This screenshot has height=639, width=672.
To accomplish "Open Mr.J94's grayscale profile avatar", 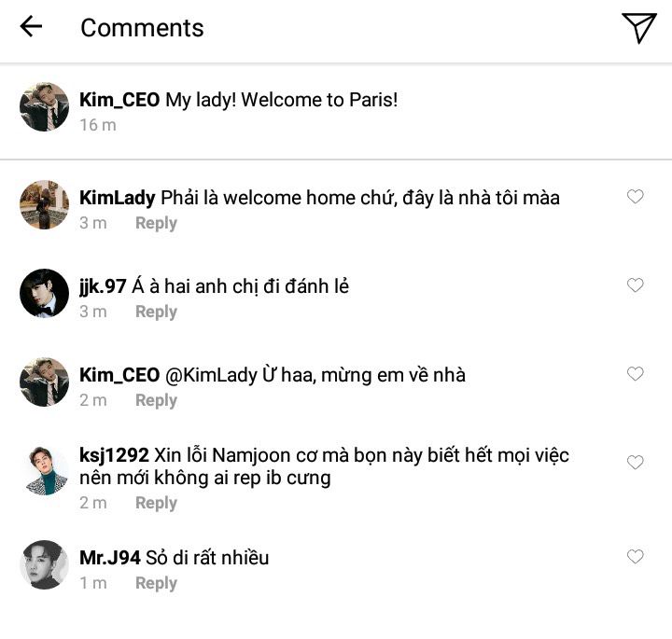I will (44, 565).
